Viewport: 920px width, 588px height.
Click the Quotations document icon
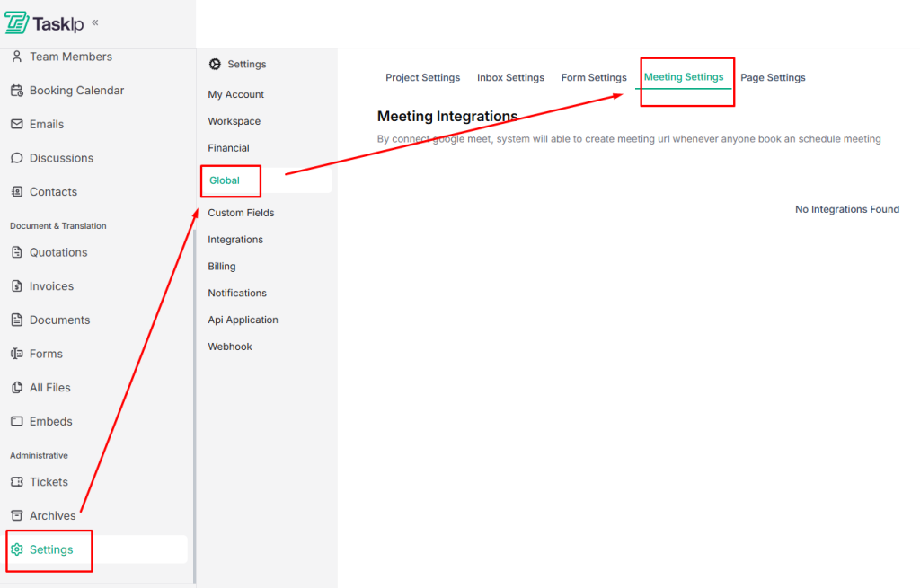(x=16, y=252)
